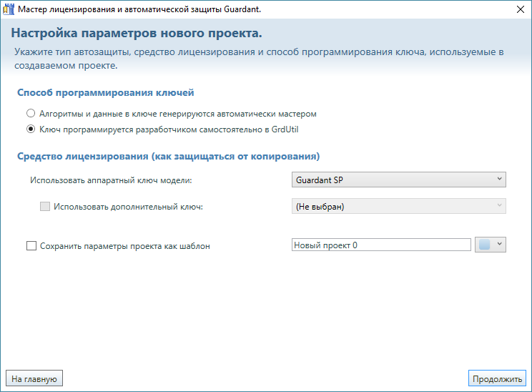Viewport: 532px width, 392px height.
Task: Expand the arrow beside the color swatch
Action: [x=500, y=245]
